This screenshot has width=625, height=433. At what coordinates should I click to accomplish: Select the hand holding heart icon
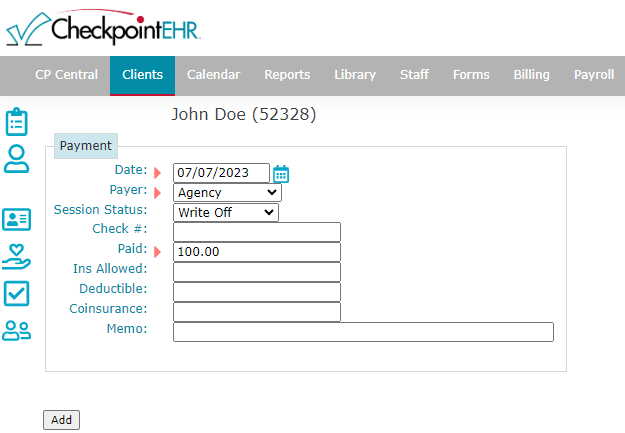(x=16, y=257)
